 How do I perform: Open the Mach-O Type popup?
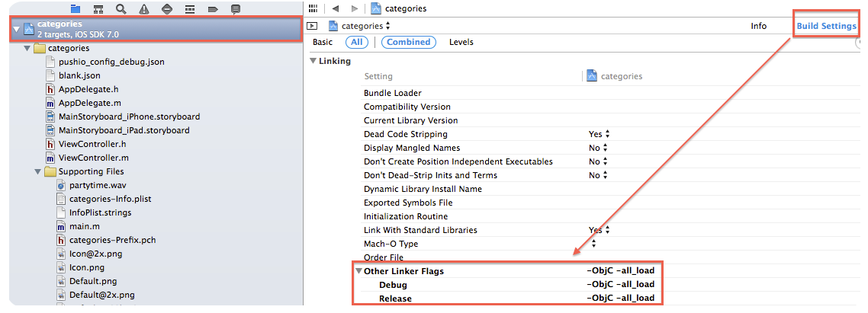pos(593,244)
